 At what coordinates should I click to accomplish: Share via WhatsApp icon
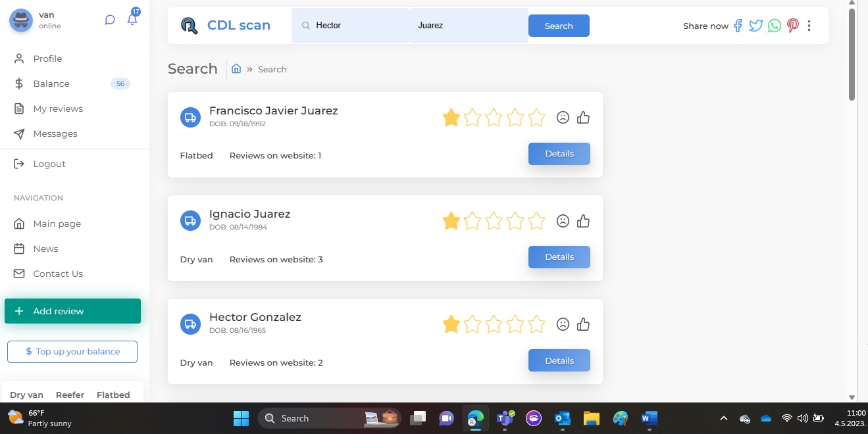point(775,26)
